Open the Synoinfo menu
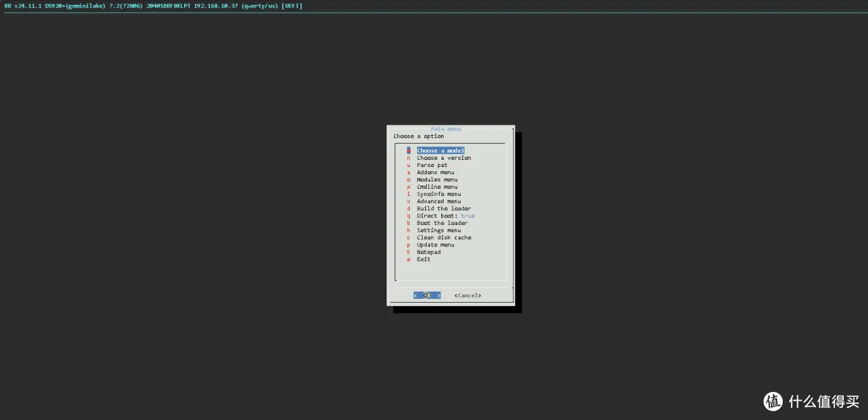 click(439, 194)
